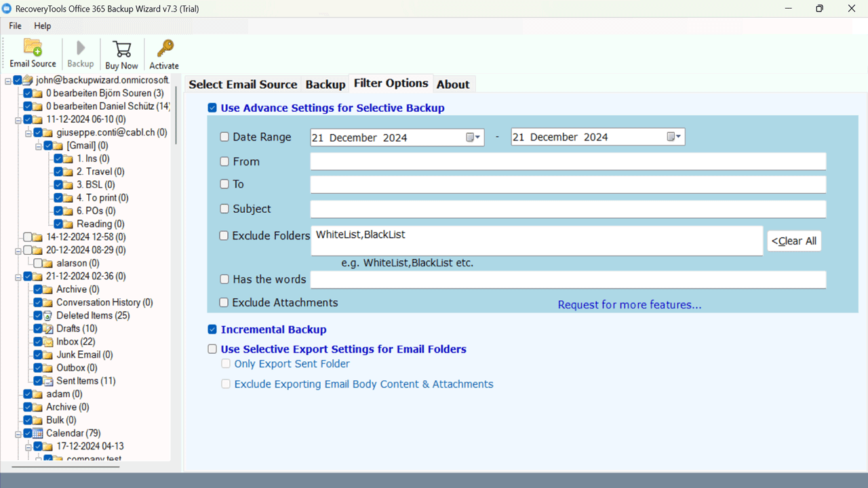Collapse the [Gmail] tree node
This screenshot has height=488, width=868.
(x=39, y=146)
